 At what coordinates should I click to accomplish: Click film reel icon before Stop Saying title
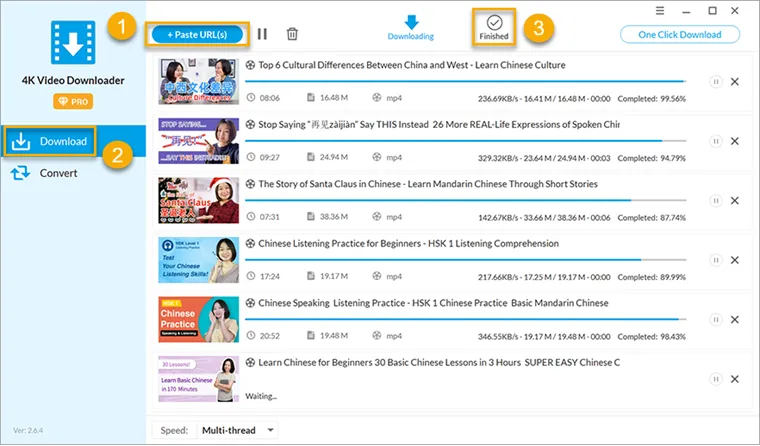[x=250, y=125]
